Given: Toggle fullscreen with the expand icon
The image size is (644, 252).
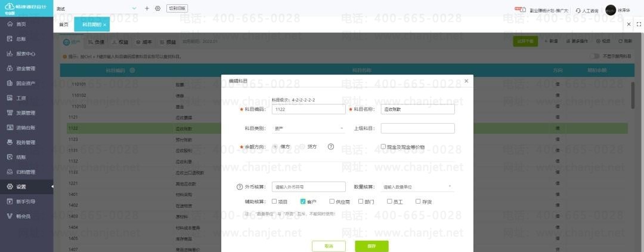Looking at the screenshot, I should point(639,24).
